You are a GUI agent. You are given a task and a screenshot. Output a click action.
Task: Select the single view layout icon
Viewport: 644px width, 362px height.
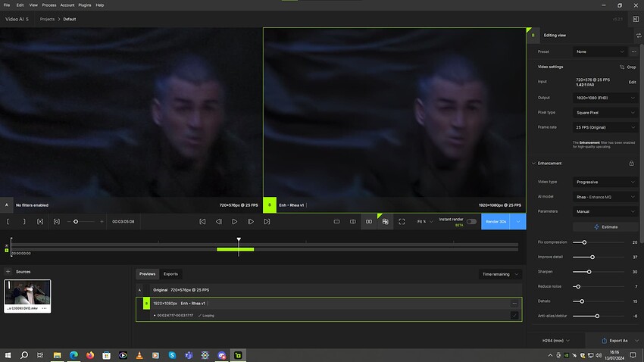(336, 222)
